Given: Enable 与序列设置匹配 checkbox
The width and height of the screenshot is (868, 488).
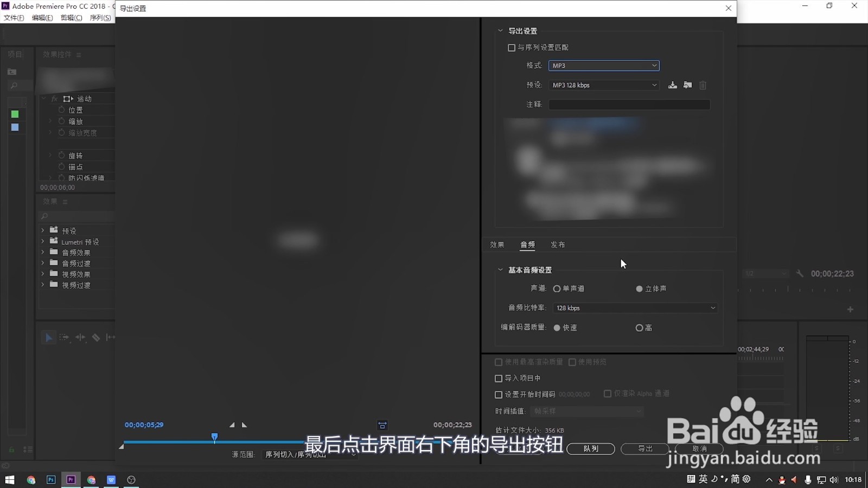Looking at the screenshot, I should click(511, 47).
